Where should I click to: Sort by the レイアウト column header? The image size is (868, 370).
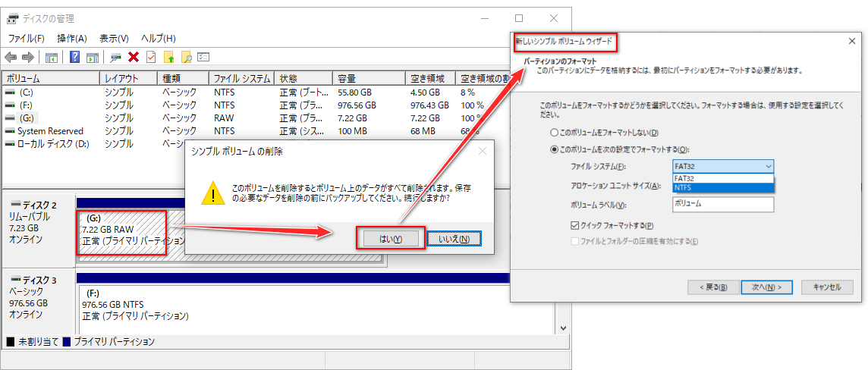tap(128, 79)
